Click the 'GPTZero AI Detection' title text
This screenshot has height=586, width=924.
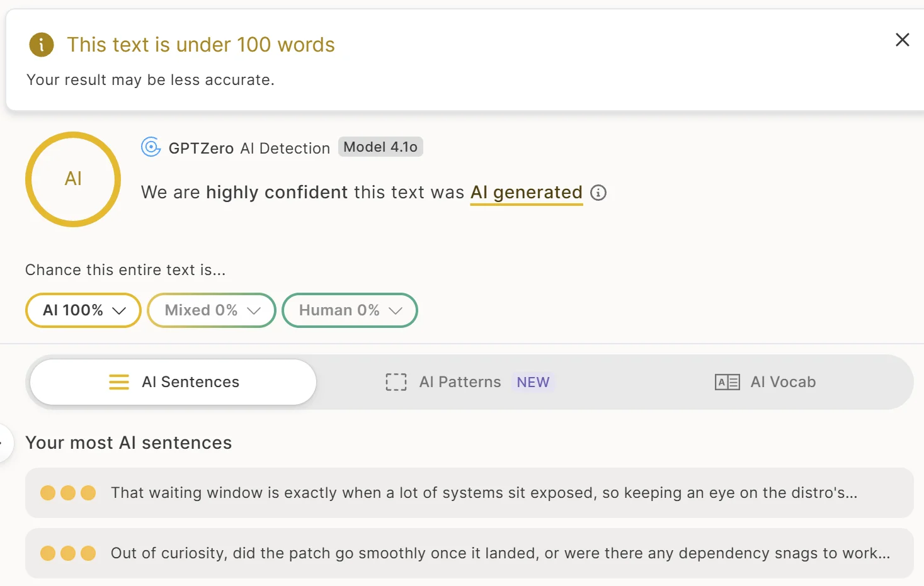click(x=249, y=149)
